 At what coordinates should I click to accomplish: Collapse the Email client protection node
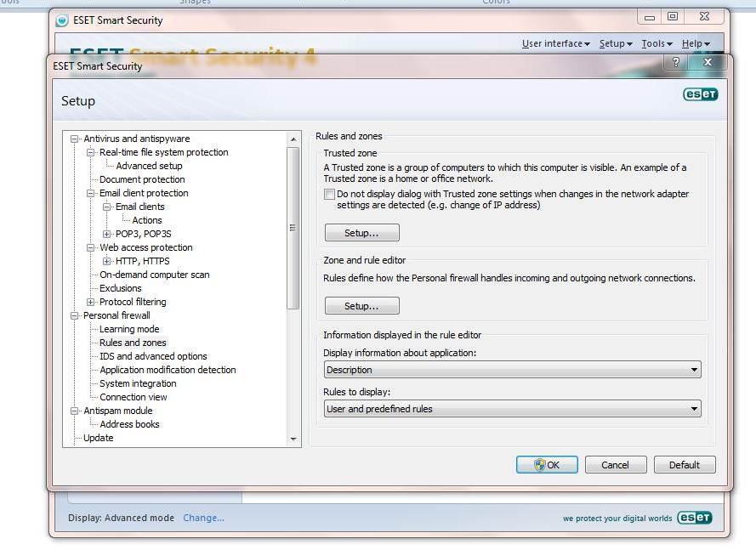(90, 193)
